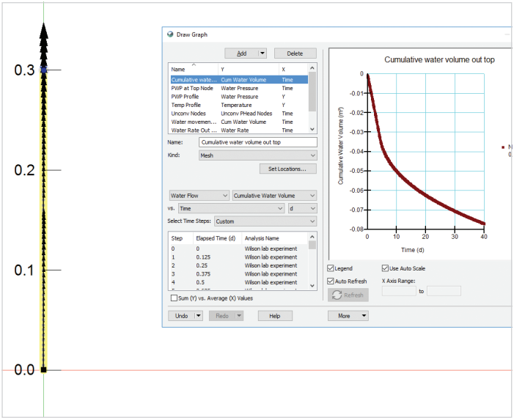The width and height of the screenshot is (514, 420).
Task: Click the graph title Cumulative water volume out top
Action: tap(439, 59)
